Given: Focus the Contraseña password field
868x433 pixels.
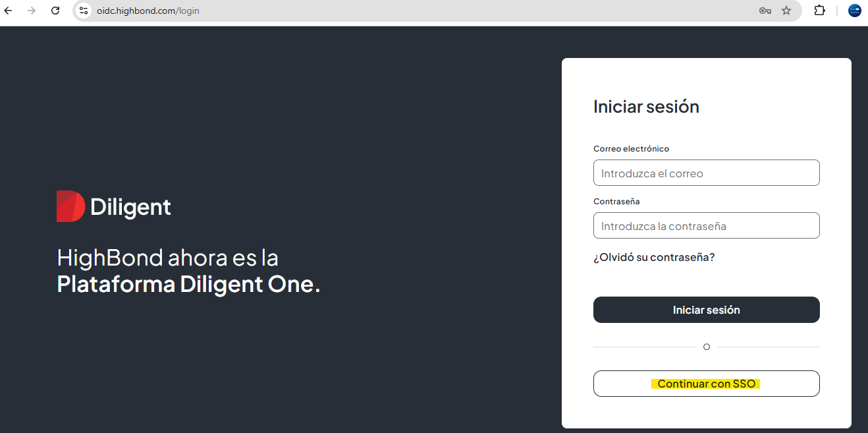Looking at the screenshot, I should click(x=706, y=225).
